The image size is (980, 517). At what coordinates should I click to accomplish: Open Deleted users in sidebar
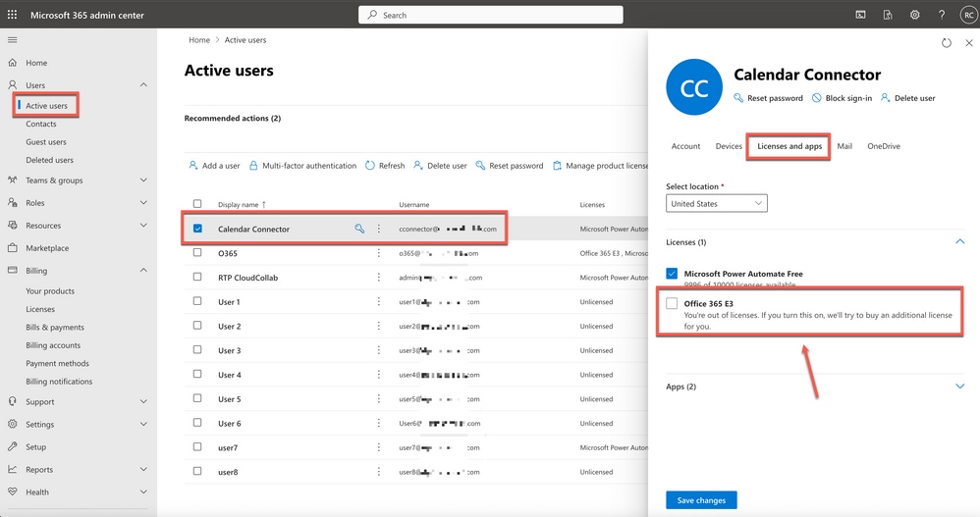click(x=49, y=160)
